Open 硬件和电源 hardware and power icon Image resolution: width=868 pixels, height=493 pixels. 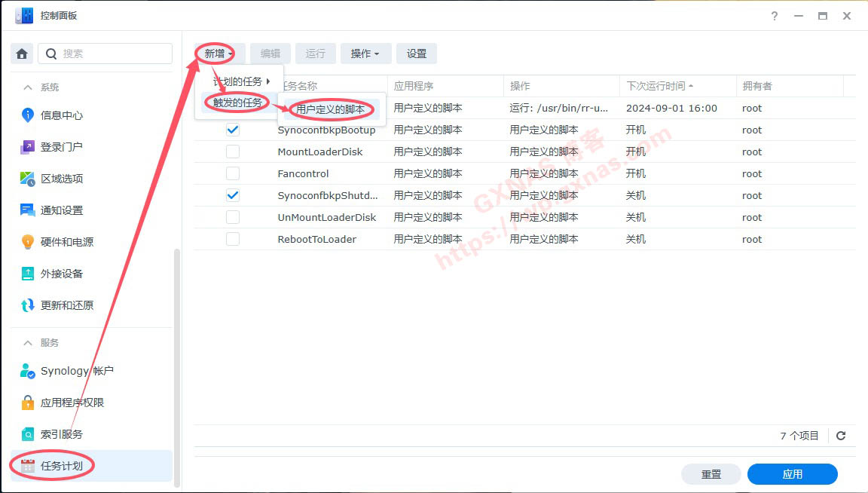click(28, 242)
